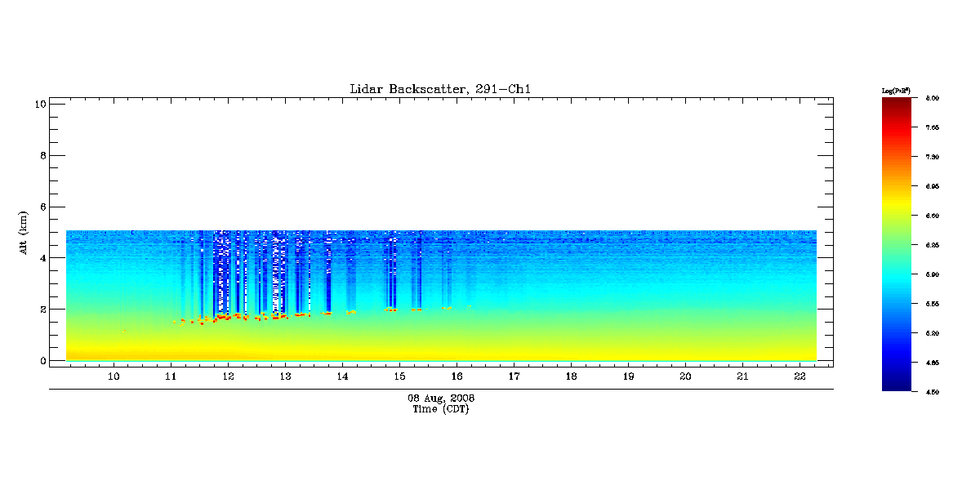Image resolution: width=980 pixels, height=490 pixels.
Task: Click the altitude tick label '4'
Action: [42, 257]
